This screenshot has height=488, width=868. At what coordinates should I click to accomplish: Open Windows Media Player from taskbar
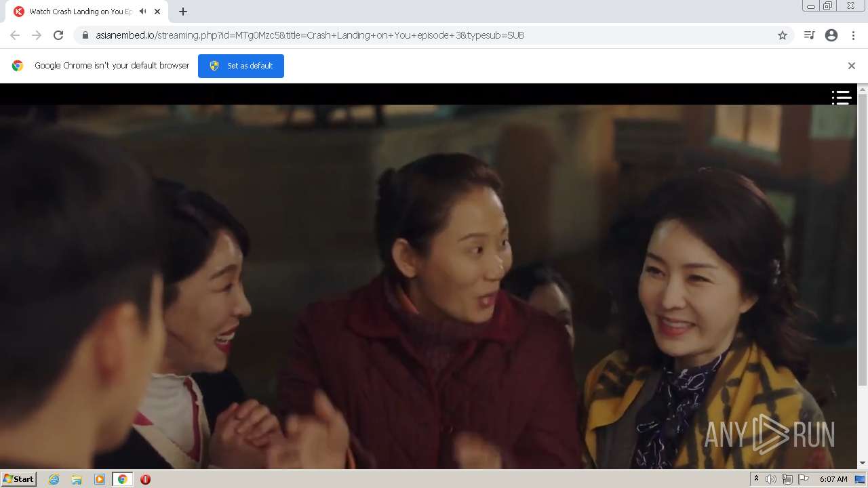(100, 479)
